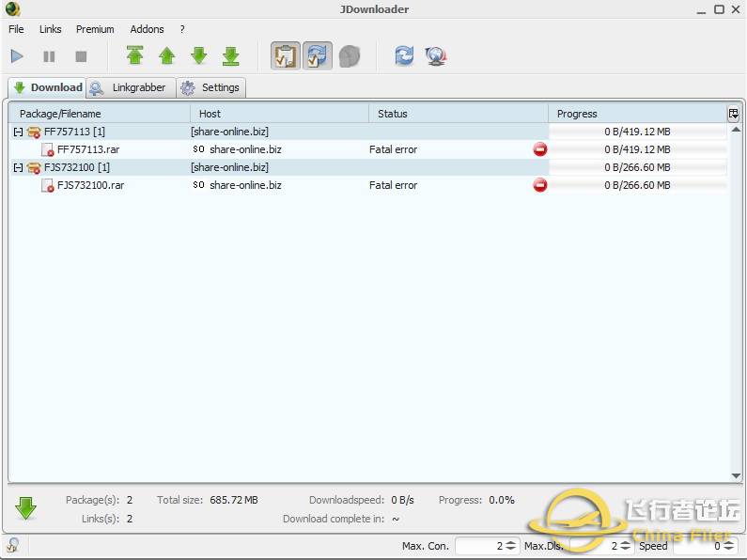Viewport: 747px width, 560px height.
Task: Switch to the Settings tab
Action: click(211, 87)
